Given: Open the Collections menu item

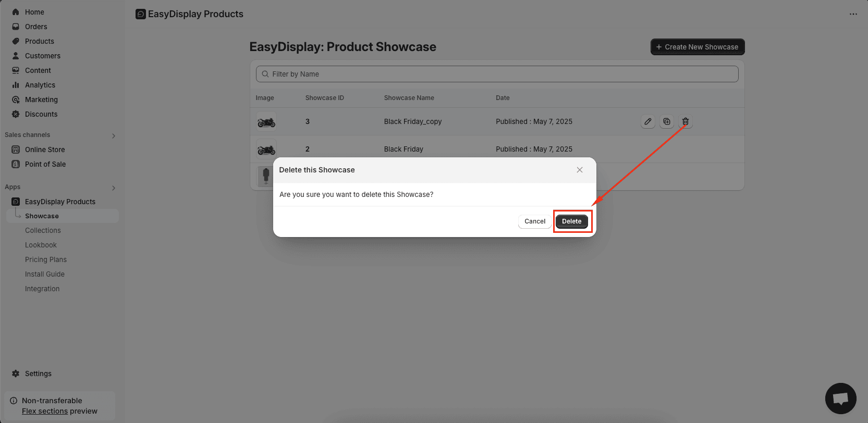Looking at the screenshot, I should pos(43,230).
